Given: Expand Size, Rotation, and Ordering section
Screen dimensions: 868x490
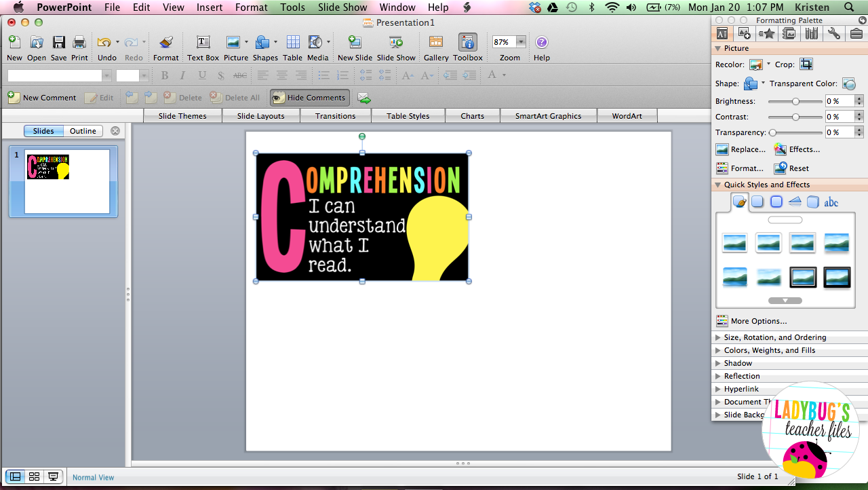Looking at the screenshot, I should point(718,337).
